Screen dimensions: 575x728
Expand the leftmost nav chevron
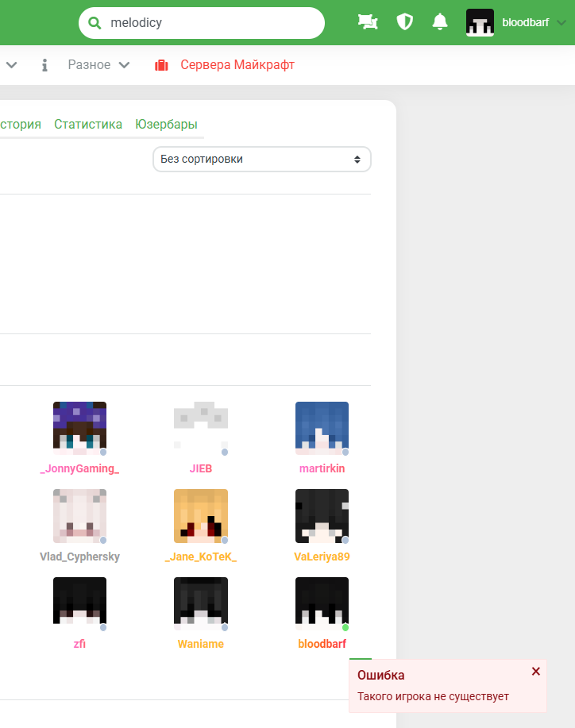coord(12,65)
